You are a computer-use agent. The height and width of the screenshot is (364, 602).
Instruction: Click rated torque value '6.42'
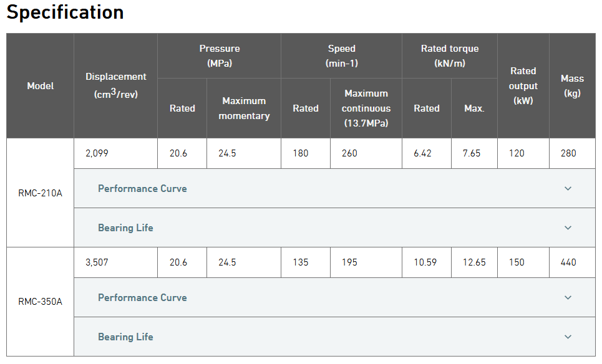pos(423,153)
